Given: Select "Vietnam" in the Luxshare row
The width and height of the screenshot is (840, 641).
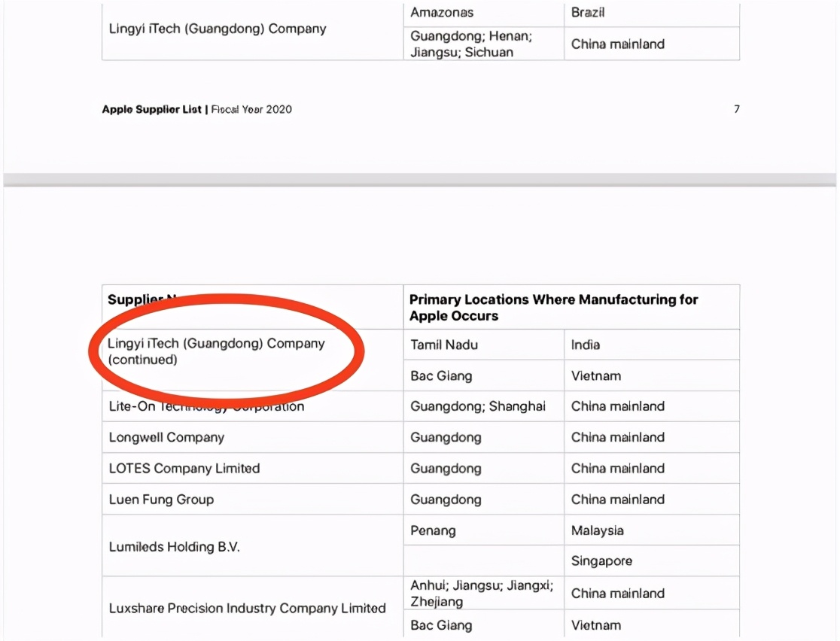Looking at the screenshot, I should point(596,625).
